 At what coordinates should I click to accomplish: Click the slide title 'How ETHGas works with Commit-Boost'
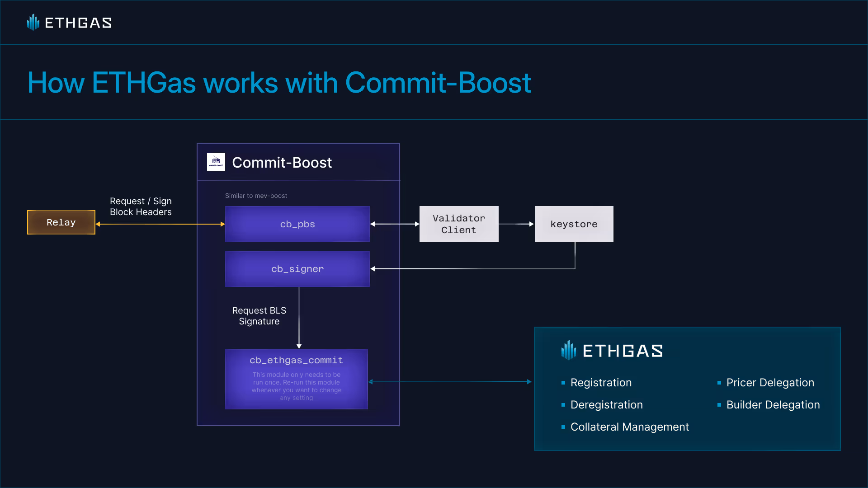[279, 83]
